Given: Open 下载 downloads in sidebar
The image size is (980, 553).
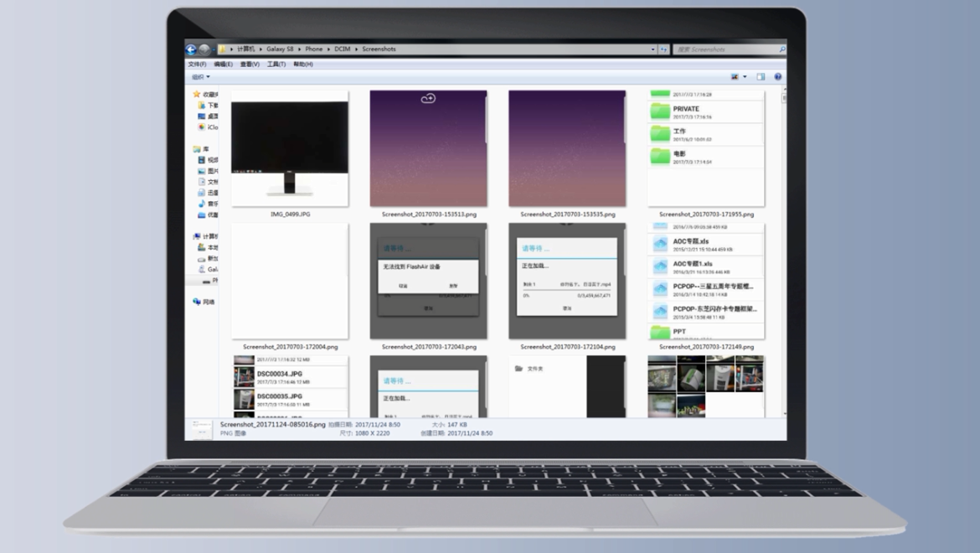Looking at the screenshot, I should point(208,106).
